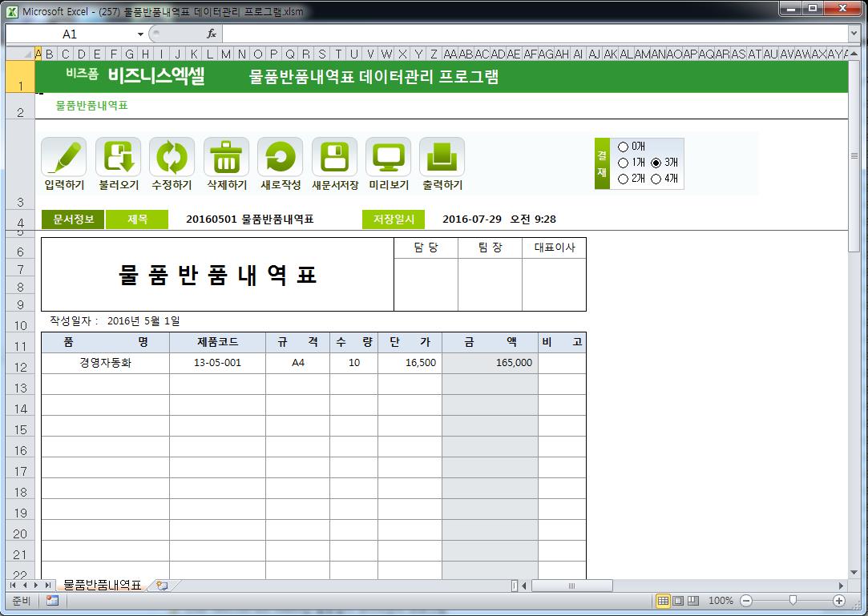This screenshot has width=868, height=616.
Task: Click the 불러오기 load icon
Action: click(x=118, y=157)
